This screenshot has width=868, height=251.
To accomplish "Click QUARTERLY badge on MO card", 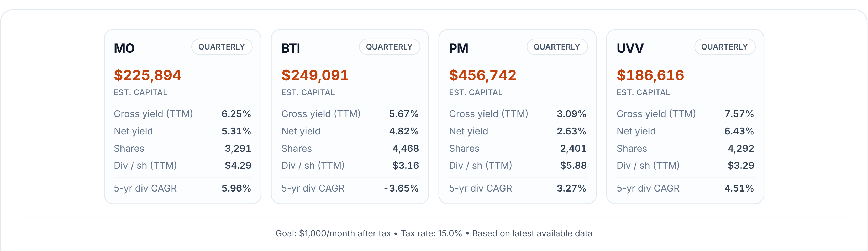I will 222,47.
